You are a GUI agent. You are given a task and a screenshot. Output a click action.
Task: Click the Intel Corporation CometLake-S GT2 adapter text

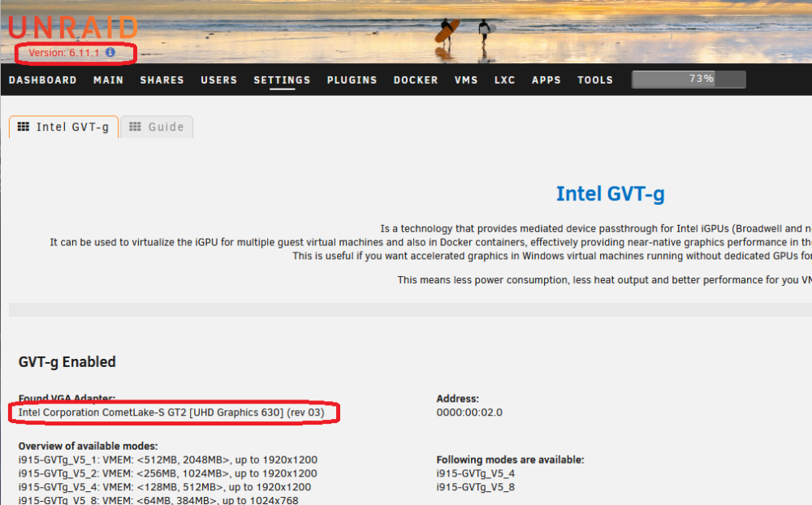[x=171, y=412]
